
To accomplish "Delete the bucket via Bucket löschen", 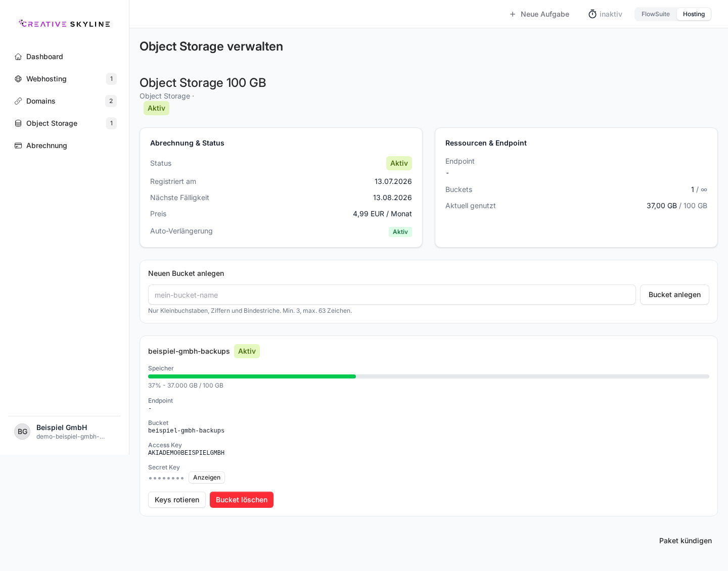I will point(242,500).
